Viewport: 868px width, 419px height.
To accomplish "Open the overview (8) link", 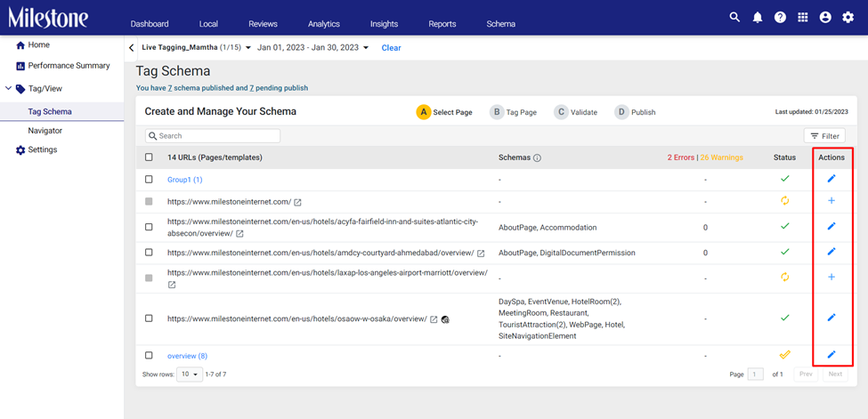I will coord(187,355).
